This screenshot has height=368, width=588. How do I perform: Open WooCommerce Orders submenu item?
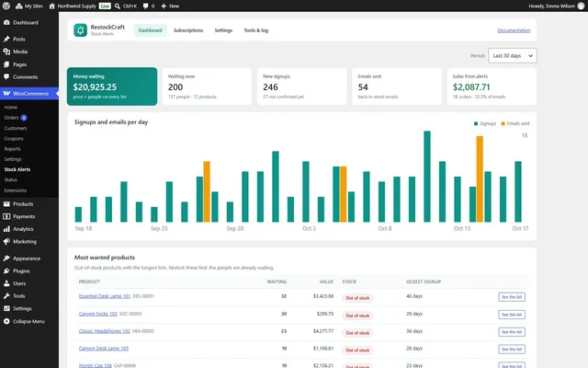point(12,118)
